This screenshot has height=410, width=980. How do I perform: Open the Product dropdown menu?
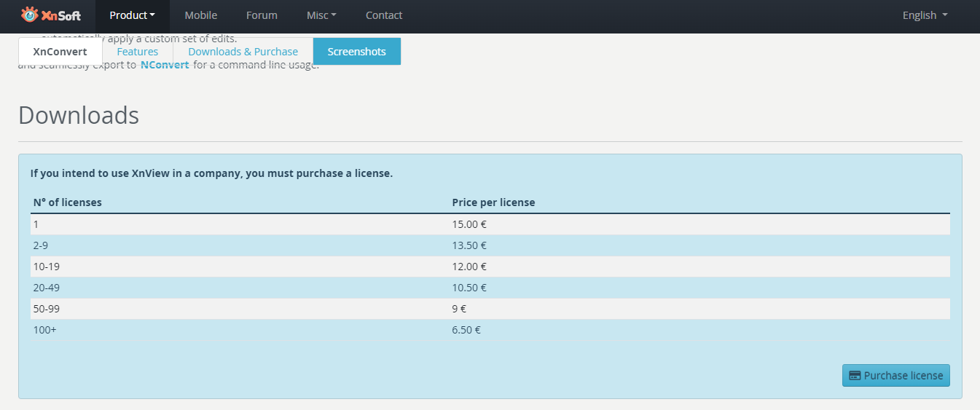(133, 15)
